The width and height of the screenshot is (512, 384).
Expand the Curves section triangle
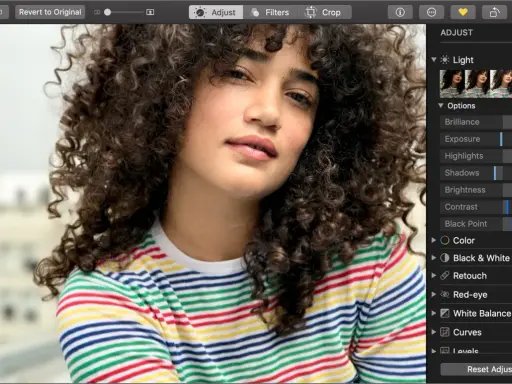[434, 332]
